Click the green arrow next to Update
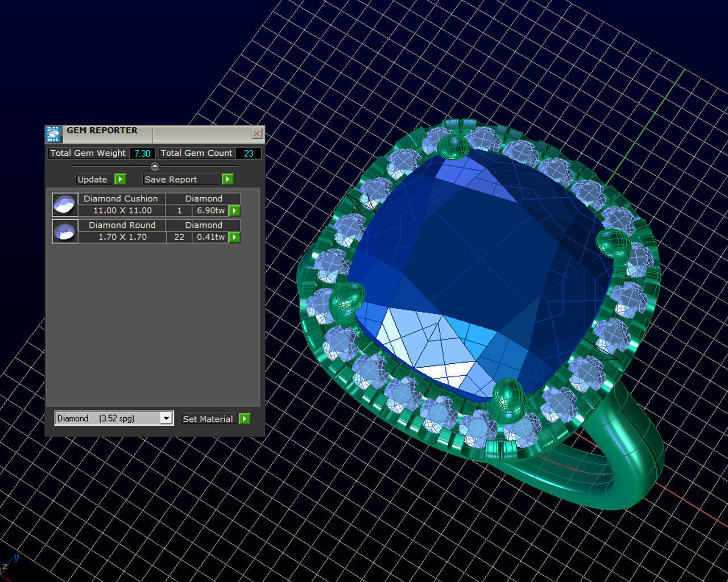728x582 pixels. (120, 179)
